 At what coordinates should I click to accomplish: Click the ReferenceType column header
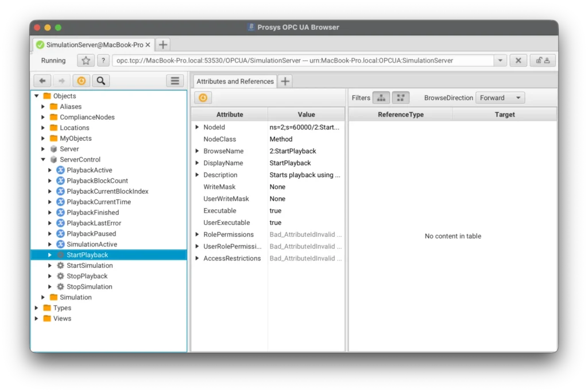(x=400, y=114)
